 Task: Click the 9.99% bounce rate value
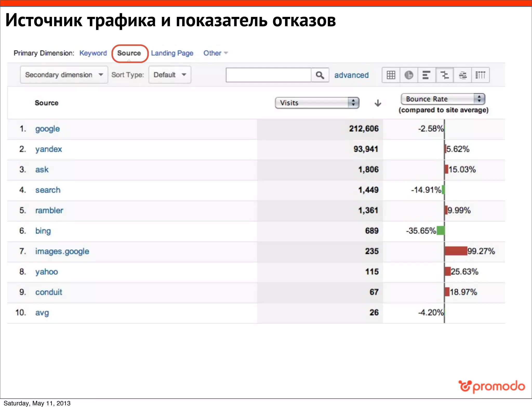[459, 210]
